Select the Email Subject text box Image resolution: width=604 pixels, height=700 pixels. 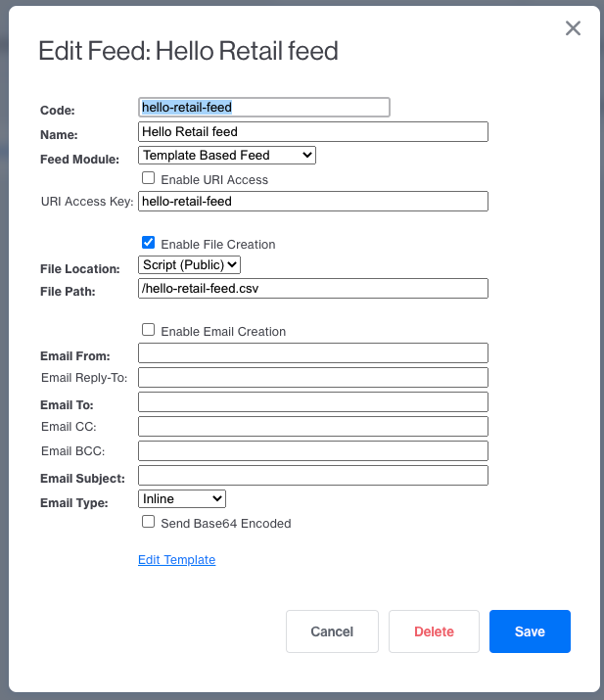point(313,476)
